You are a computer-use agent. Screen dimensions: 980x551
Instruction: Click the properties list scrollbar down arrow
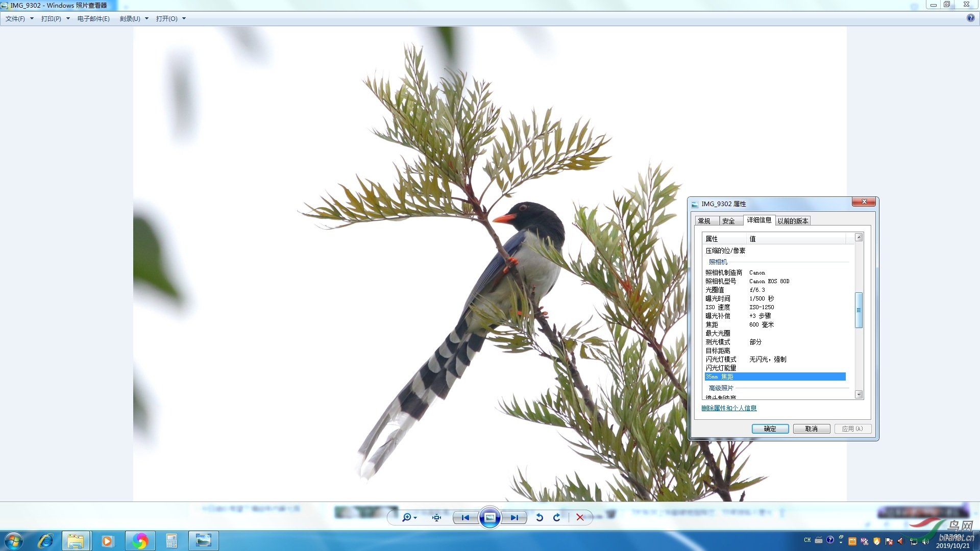pos(859,394)
